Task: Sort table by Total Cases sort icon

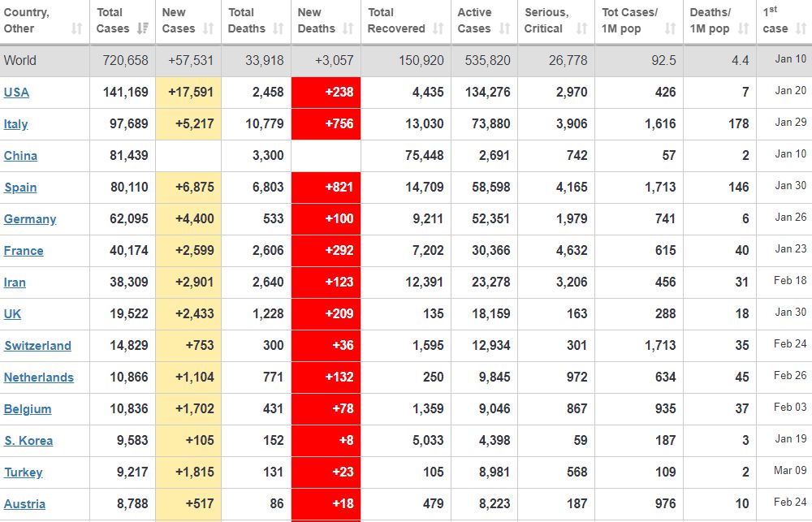Action: 143,28
